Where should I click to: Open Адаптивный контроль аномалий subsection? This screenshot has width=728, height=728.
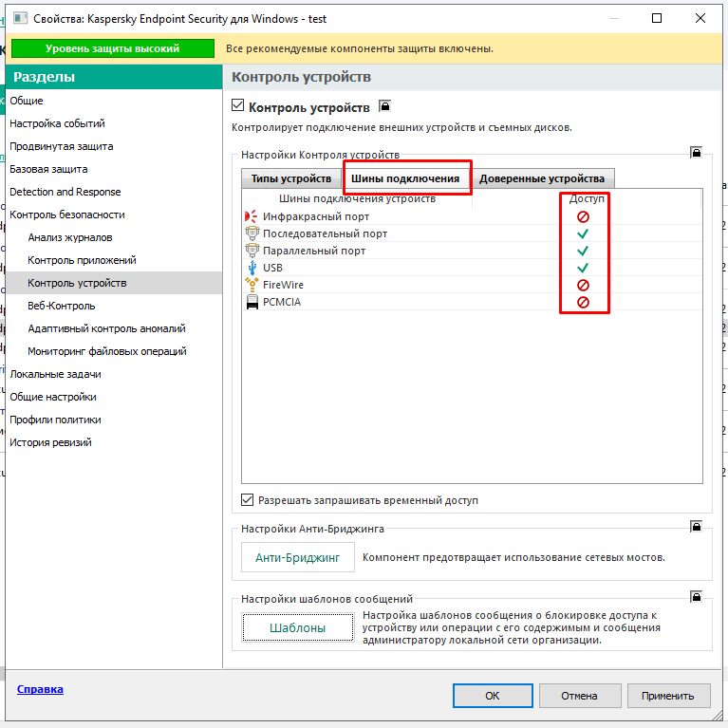coord(114,328)
